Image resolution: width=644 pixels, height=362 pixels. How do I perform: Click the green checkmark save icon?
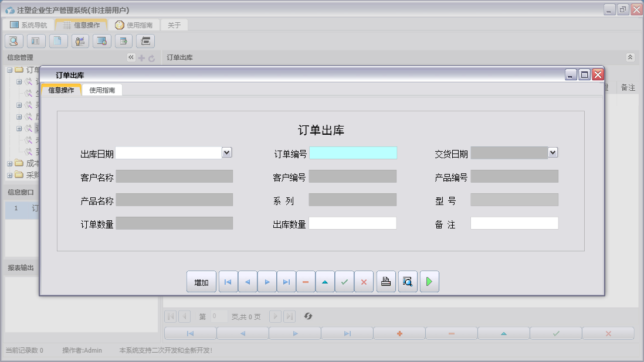pyautogui.click(x=345, y=282)
